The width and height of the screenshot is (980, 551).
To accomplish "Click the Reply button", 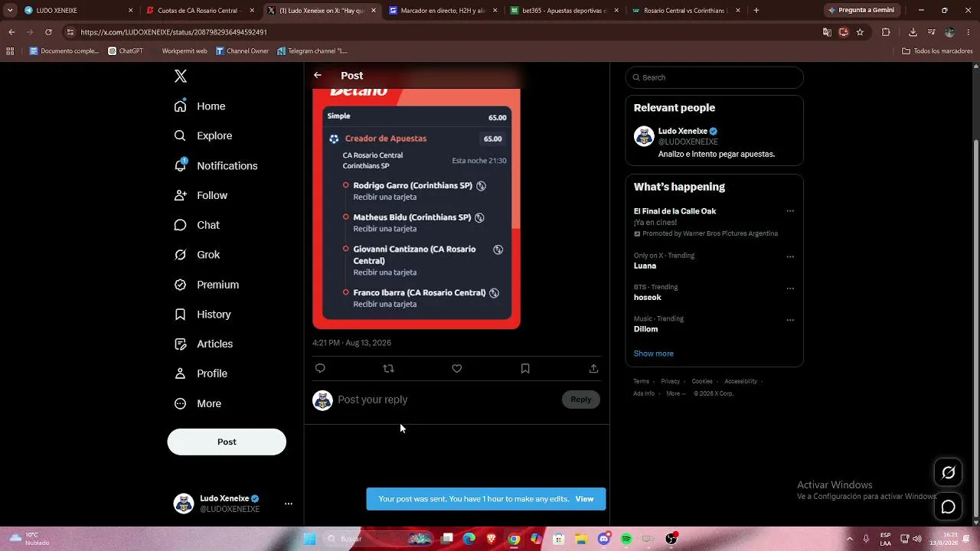I will 581,399.
